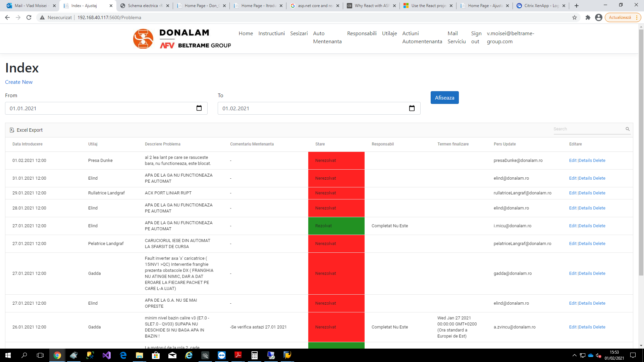Viewport: 644px width, 362px height.
Task: Open Details for Rullatrice Landgraf row
Action: coord(585,193)
